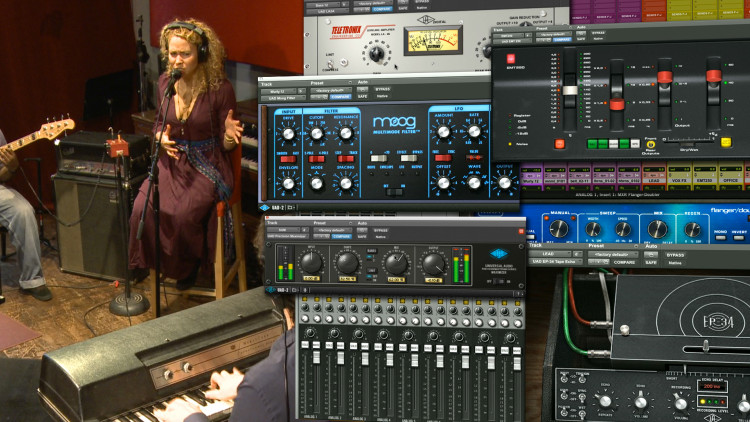The height and width of the screenshot is (422, 750).
Task: Click Safe in the EP-34 Tape Echo header
Action: point(650,262)
